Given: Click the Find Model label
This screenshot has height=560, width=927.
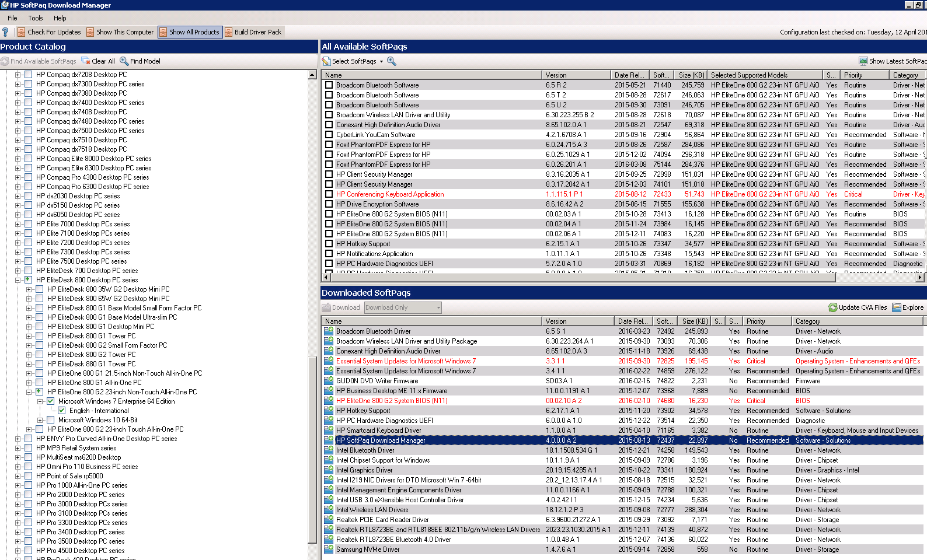Looking at the screenshot, I should [145, 61].
